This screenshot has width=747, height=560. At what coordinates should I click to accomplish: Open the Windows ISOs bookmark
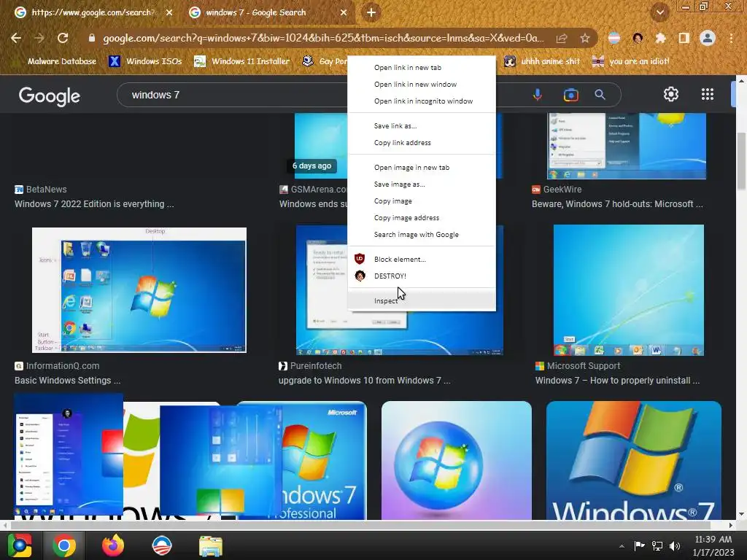145,61
